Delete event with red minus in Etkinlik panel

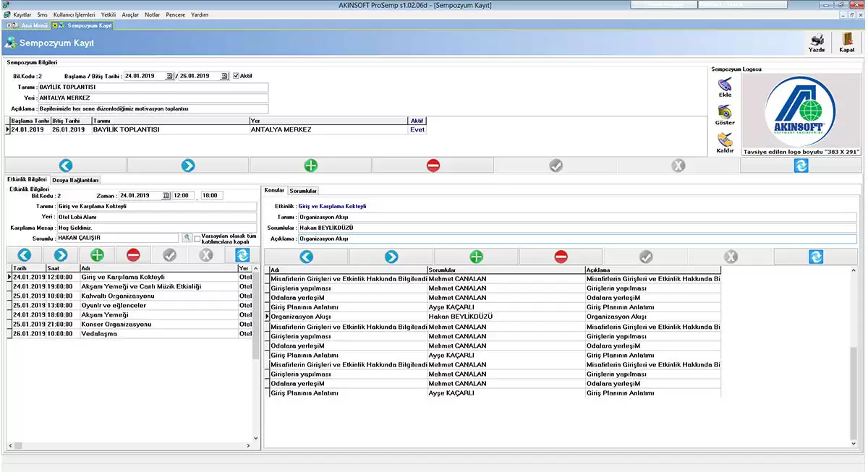133,255
